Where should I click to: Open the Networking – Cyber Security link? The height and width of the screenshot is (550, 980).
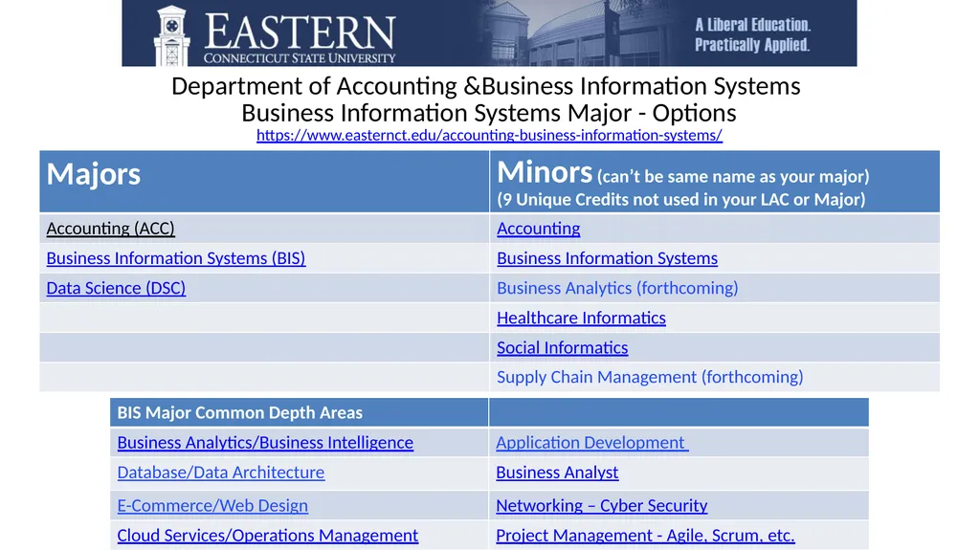coord(602,505)
